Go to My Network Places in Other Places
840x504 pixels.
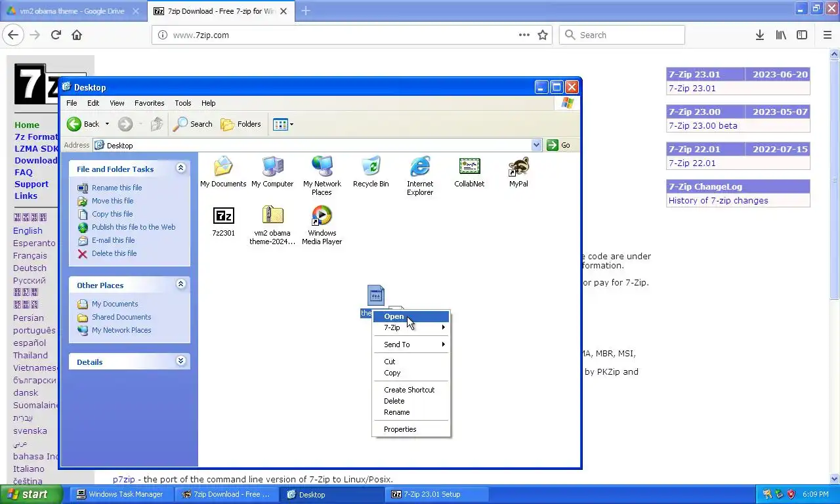point(121,330)
